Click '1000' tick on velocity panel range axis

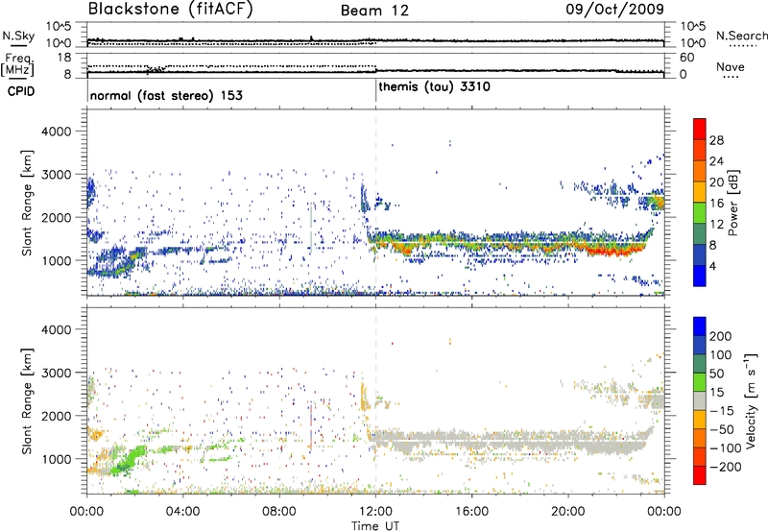(x=56, y=459)
